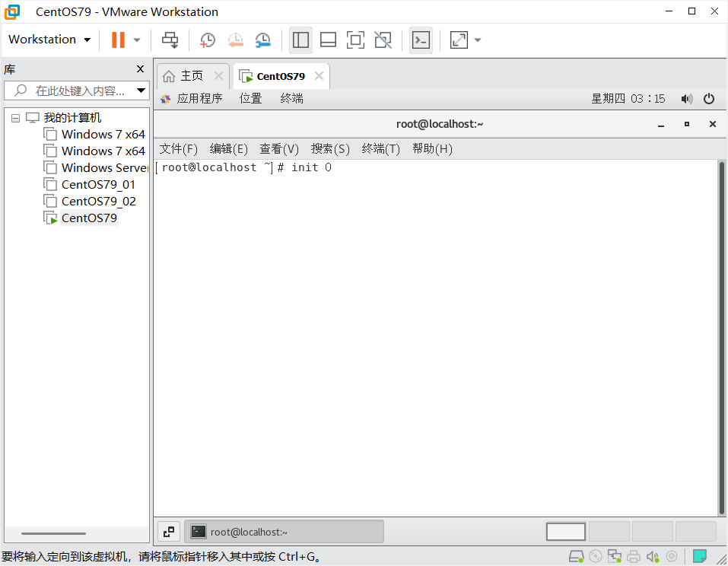Viewport: 728px width, 566px height.
Task: Click the VMware Workstation app logo
Action: click(x=12, y=11)
